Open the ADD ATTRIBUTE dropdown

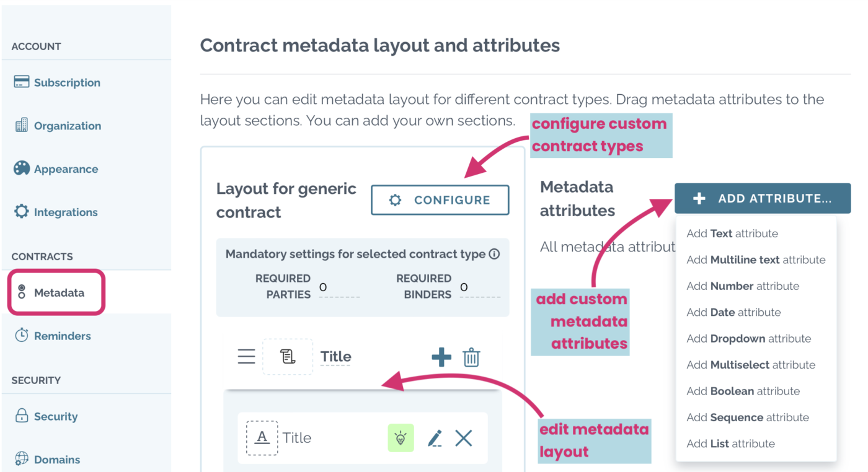coord(761,198)
